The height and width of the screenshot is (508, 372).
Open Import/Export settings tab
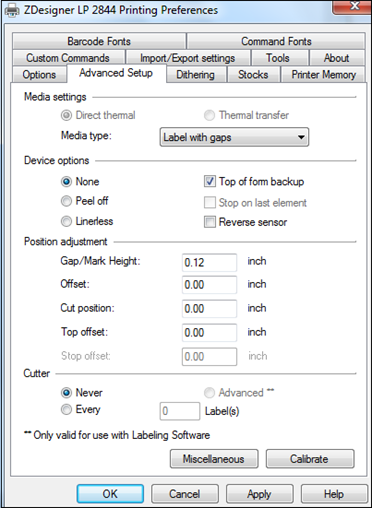(187, 58)
